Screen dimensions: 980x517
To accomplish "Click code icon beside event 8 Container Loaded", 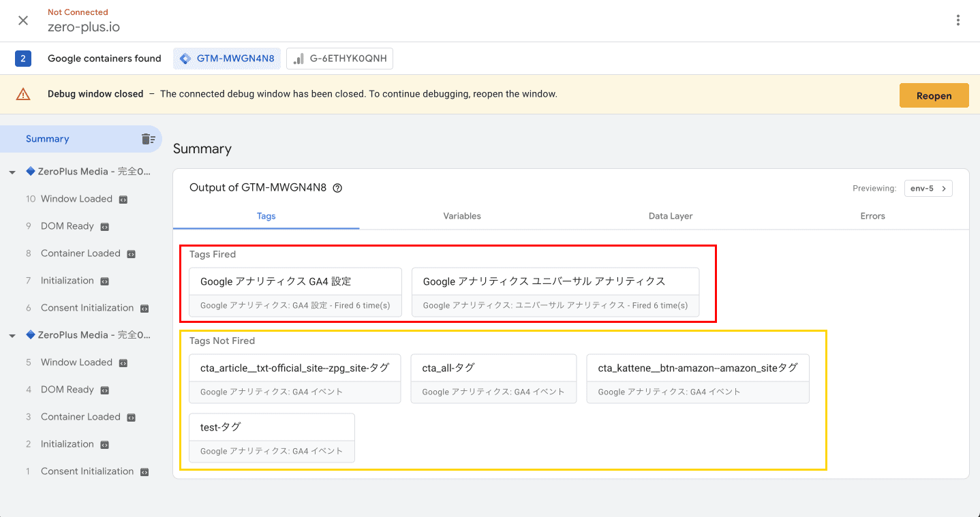I will [132, 254].
